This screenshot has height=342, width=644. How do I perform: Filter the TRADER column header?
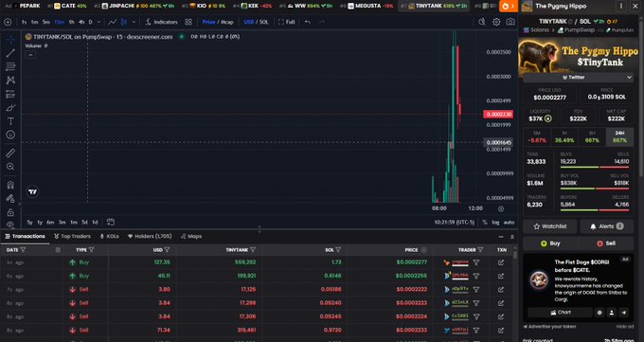(480, 250)
